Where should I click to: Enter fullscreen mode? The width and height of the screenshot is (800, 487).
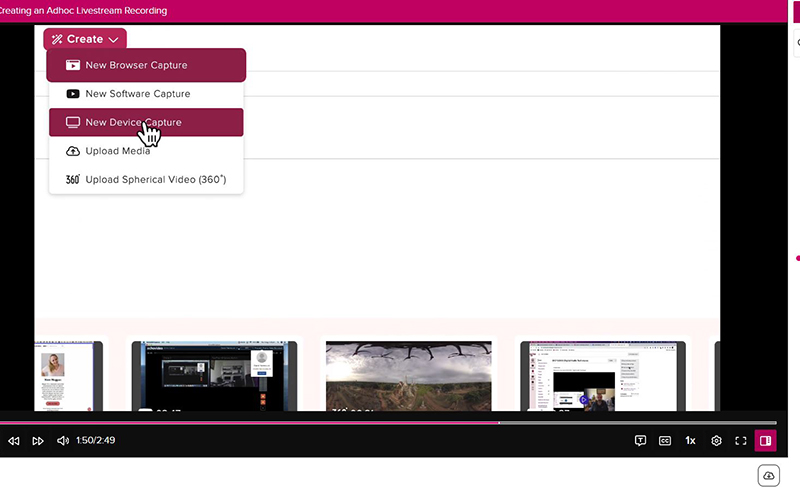741,440
